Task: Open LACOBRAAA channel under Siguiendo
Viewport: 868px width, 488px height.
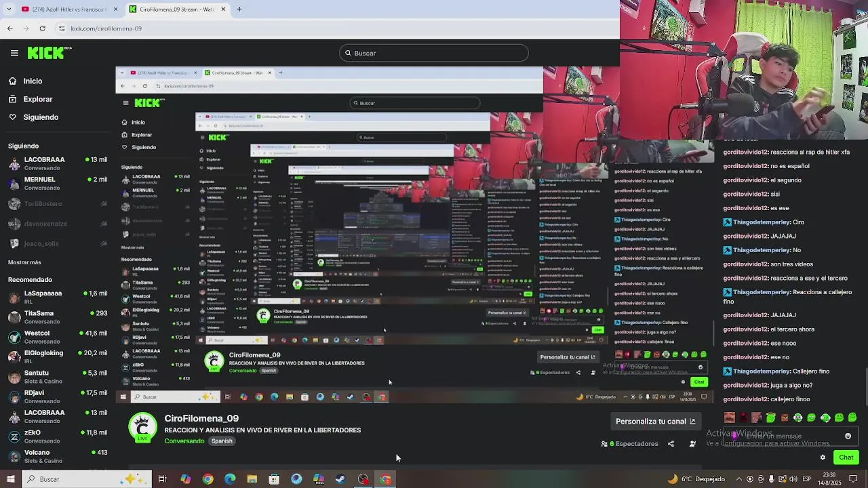Action: [x=58, y=163]
